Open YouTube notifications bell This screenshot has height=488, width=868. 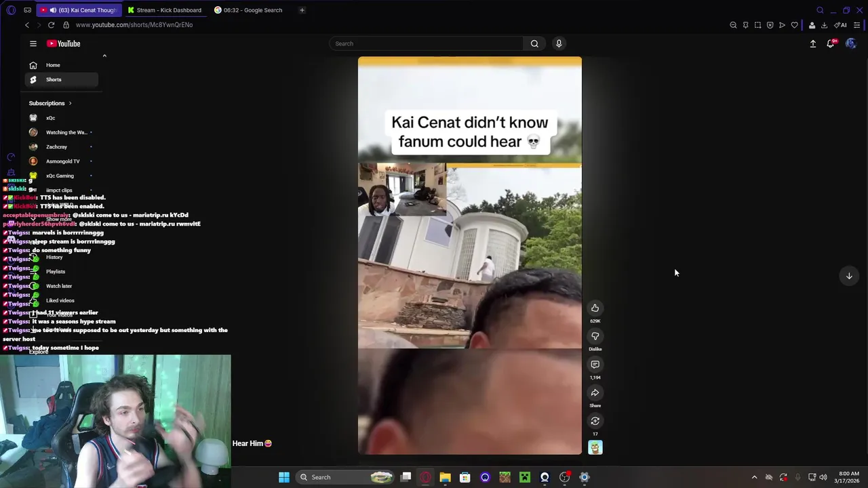tap(831, 43)
